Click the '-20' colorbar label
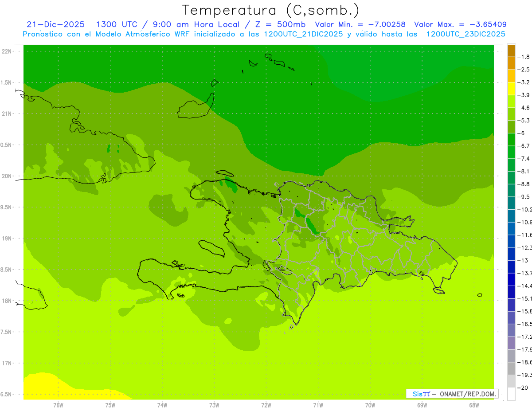This screenshot has height=411, width=532. (x=523, y=388)
